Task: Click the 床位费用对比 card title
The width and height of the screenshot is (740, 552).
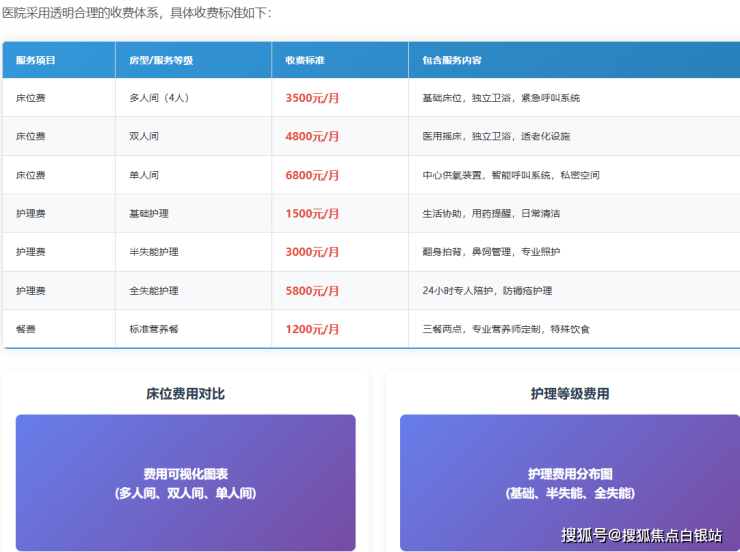Action: point(185,394)
